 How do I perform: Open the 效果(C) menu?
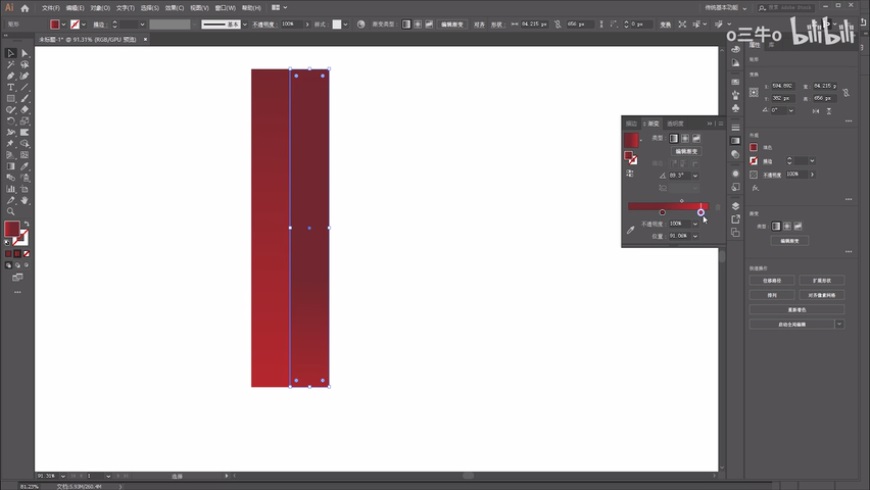pos(175,8)
